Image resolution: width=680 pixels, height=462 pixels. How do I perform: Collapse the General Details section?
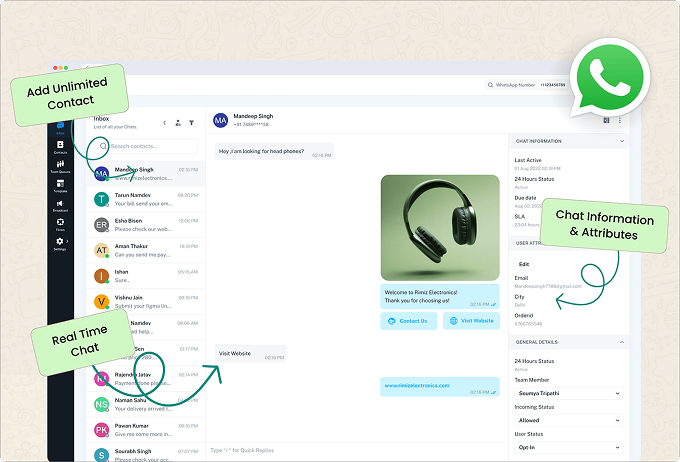pos(623,342)
